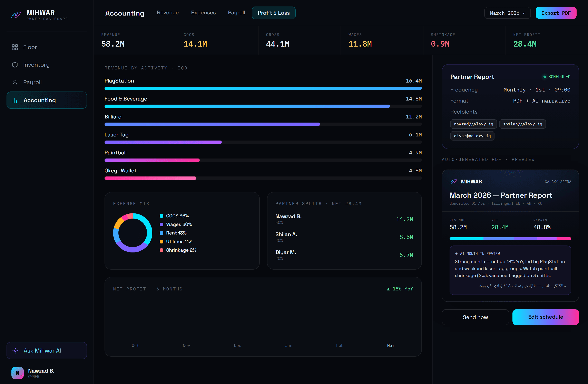Click the Inventory hexagon icon
The image size is (588, 384).
click(15, 65)
